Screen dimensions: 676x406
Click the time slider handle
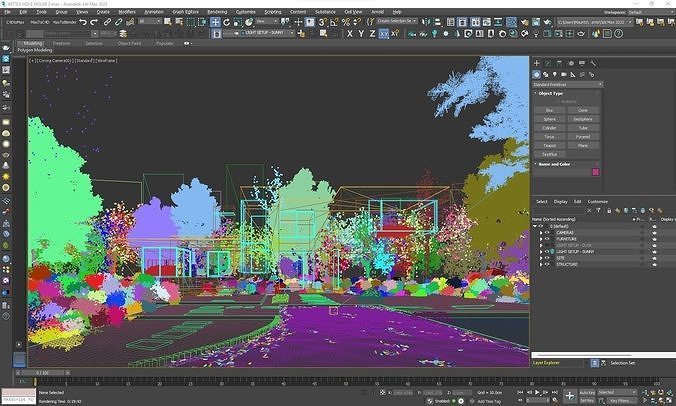tap(42, 373)
